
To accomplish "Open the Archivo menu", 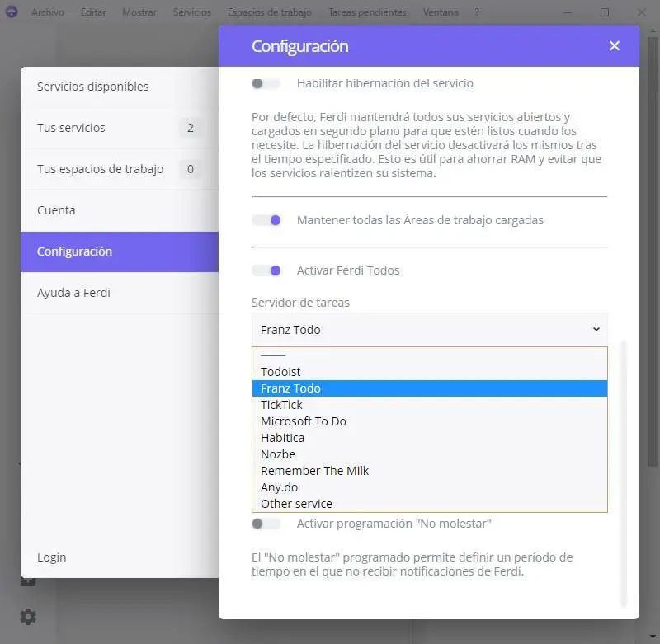I will pos(48,12).
